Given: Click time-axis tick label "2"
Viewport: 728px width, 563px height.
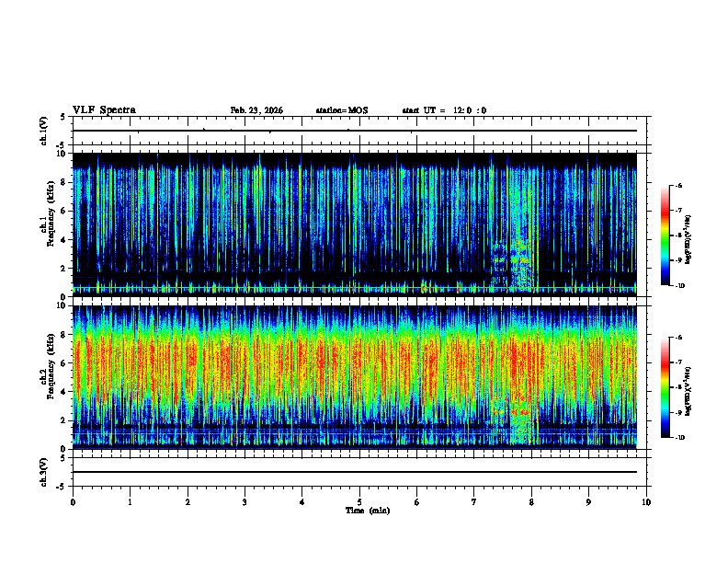Looking at the screenshot, I should tap(188, 502).
